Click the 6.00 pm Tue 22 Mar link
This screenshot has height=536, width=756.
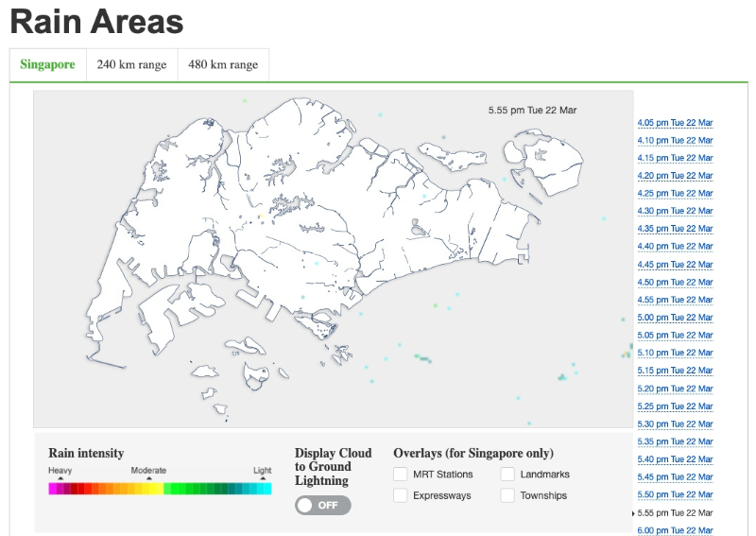675,530
